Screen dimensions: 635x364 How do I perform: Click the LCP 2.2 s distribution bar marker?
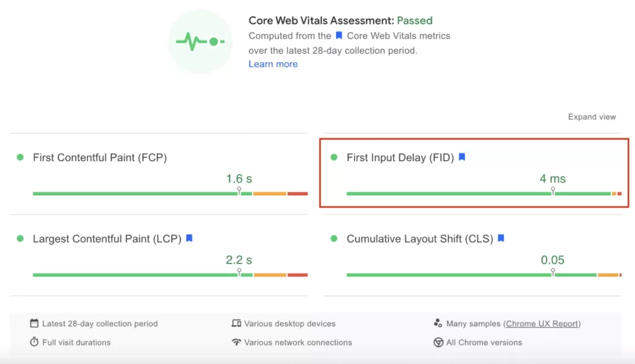coord(239,272)
